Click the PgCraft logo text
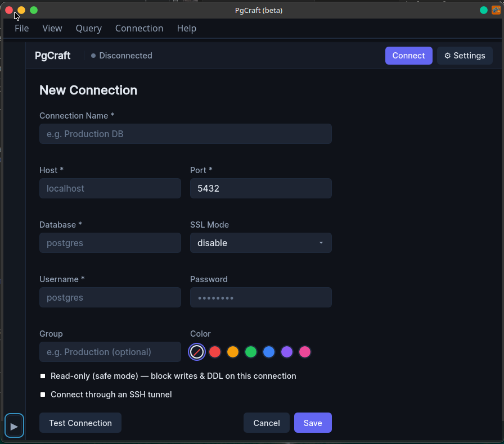 53,56
